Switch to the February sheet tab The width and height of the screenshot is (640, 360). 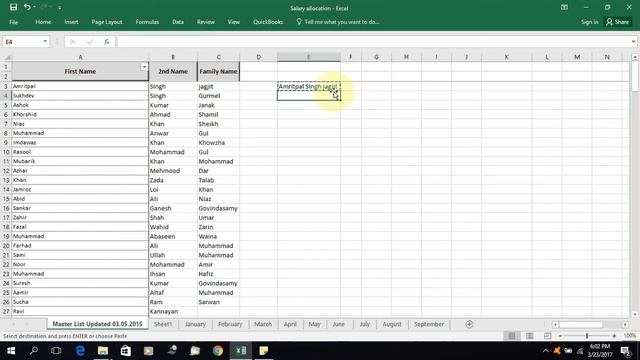[x=230, y=324]
